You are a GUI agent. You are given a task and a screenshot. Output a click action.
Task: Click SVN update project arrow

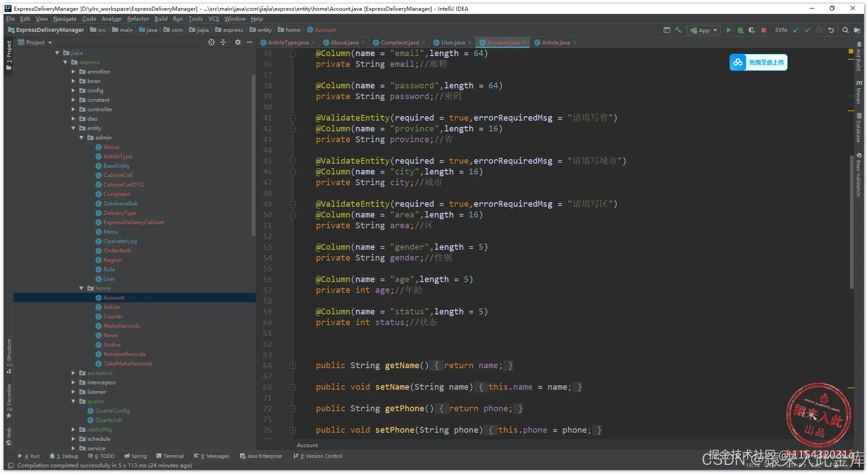[x=796, y=30]
